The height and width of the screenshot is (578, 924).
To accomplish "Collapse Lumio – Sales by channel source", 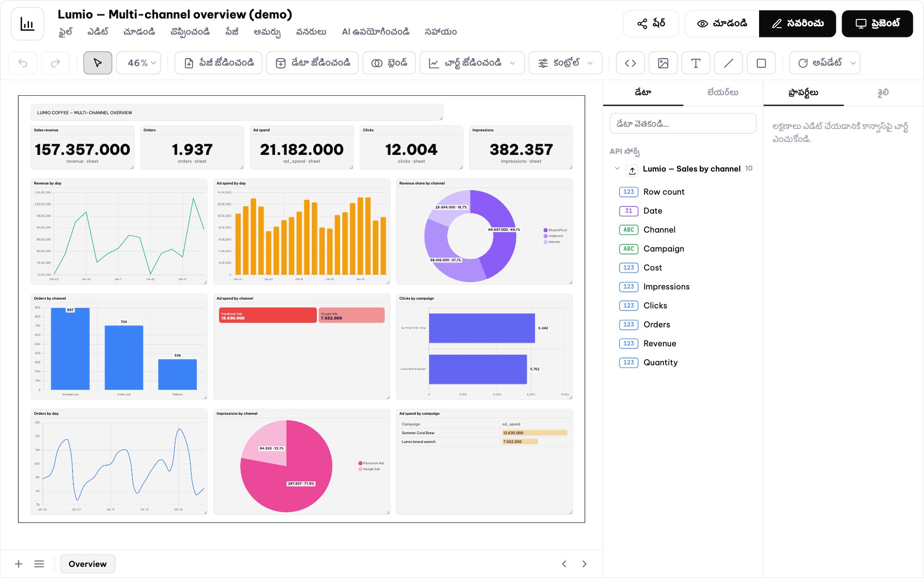I will (x=617, y=168).
